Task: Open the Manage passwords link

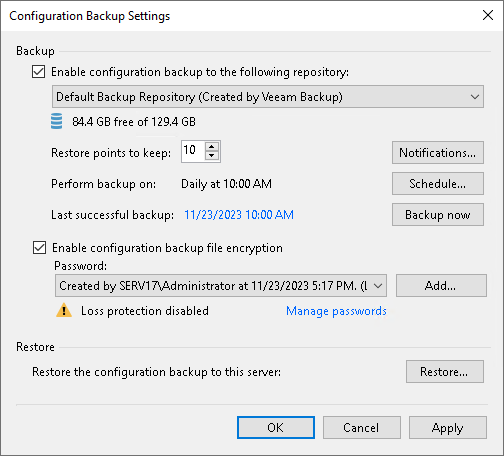Action: coord(336,311)
